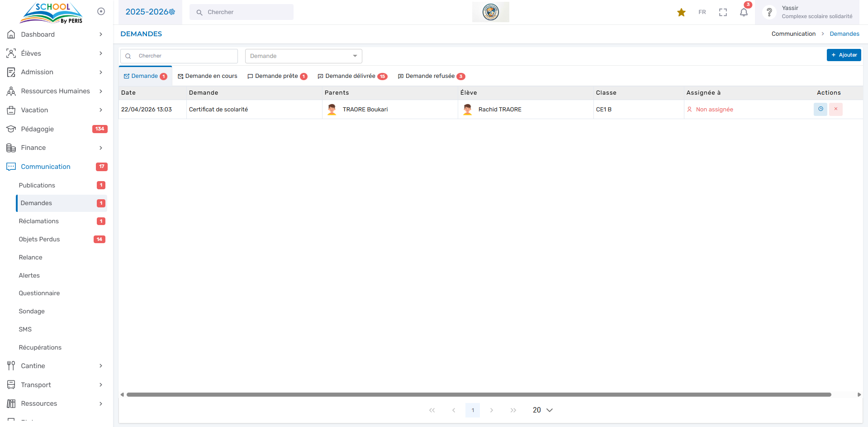Switch to the Demande délivrée tab
The width and height of the screenshot is (868, 427).
352,76
